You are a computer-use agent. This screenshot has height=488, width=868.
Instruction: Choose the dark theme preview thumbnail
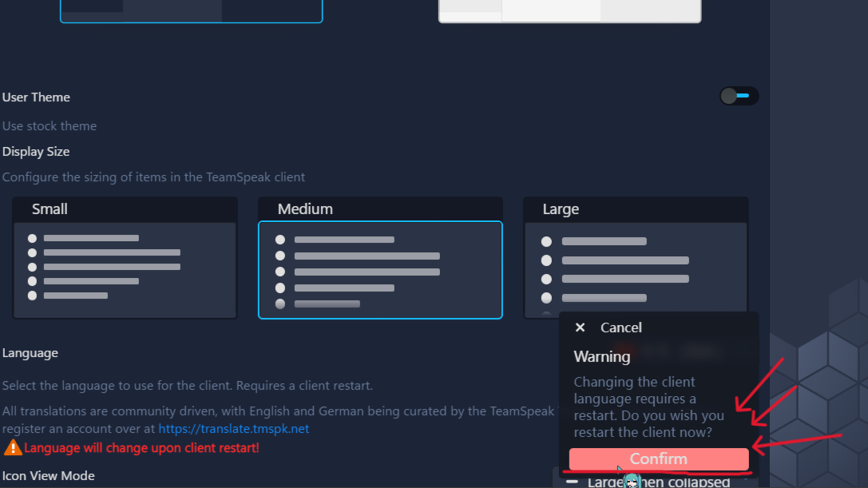[191, 10]
